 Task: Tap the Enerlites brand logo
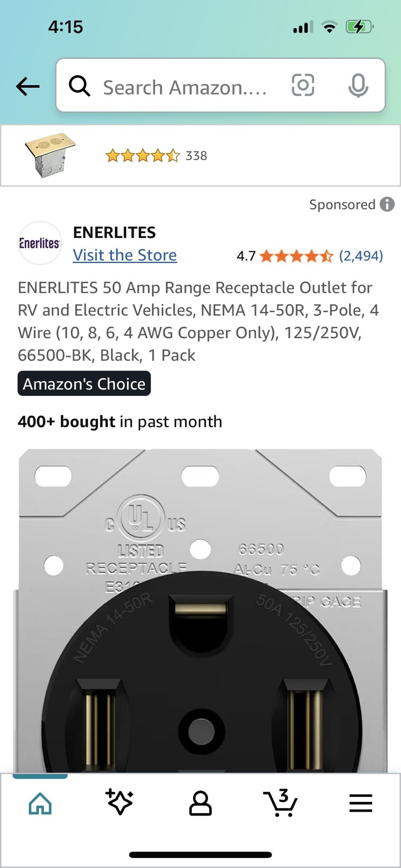pyautogui.click(x=39, y=243)
